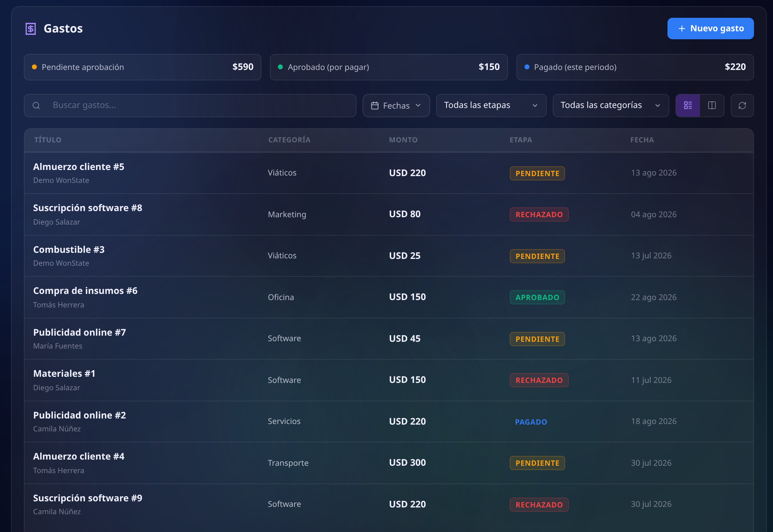Image resolution: width=773 pixels, height=532 pixels.
Task: Expand Todas las etapas dropdown
Action: [x=491, y=106]
